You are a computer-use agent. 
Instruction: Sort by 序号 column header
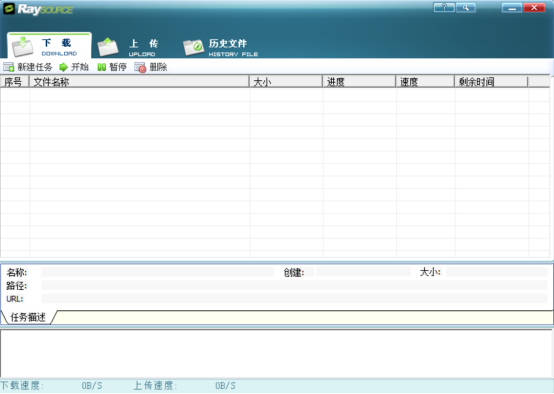[x=14, y=82]
